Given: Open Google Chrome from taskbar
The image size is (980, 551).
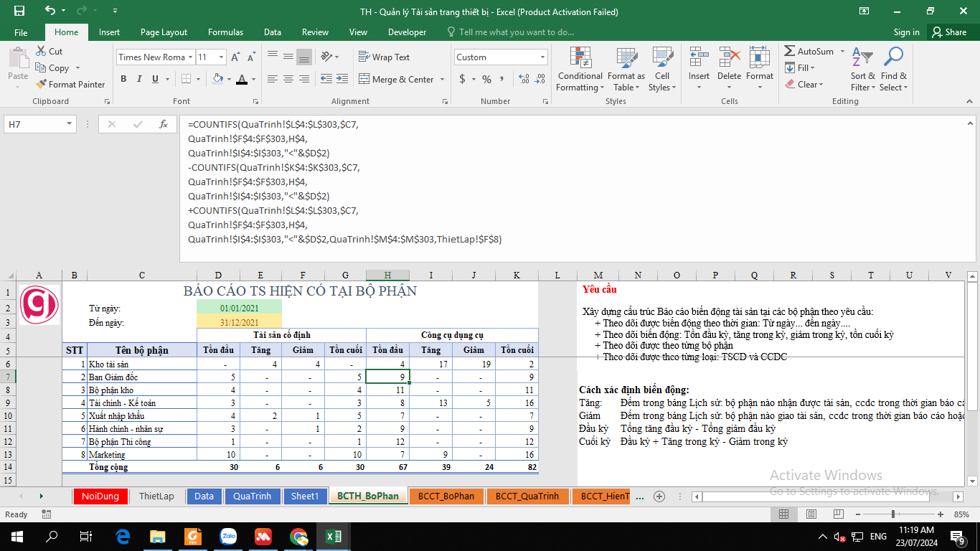Looking at the screenshot, I should [299, 536].
